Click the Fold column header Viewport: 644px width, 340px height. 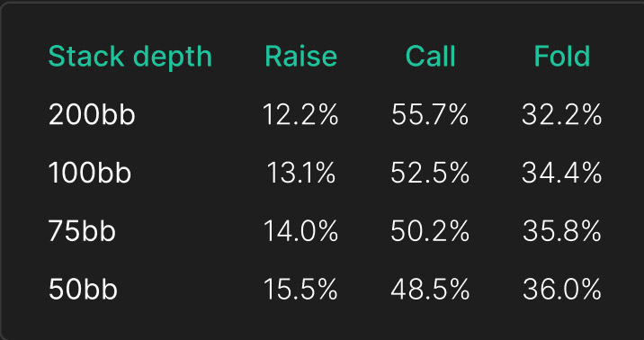[x=562, y=56]
